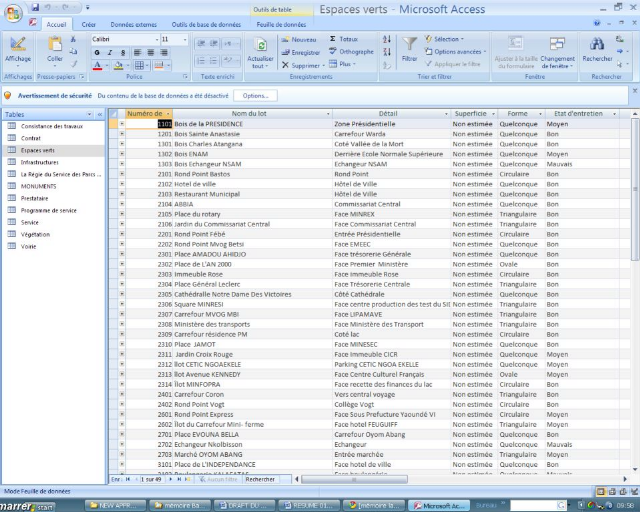
Task: Click the Rechercher search field in record bar
Action: [261, 480]
